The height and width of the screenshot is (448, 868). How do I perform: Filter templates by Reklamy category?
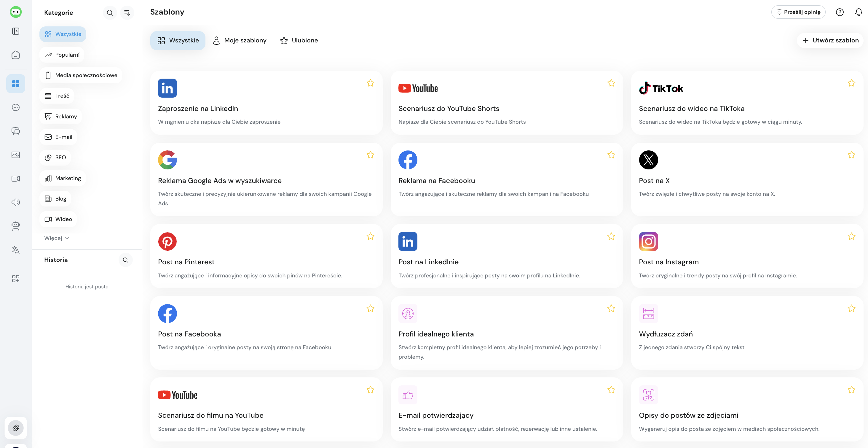61,116
